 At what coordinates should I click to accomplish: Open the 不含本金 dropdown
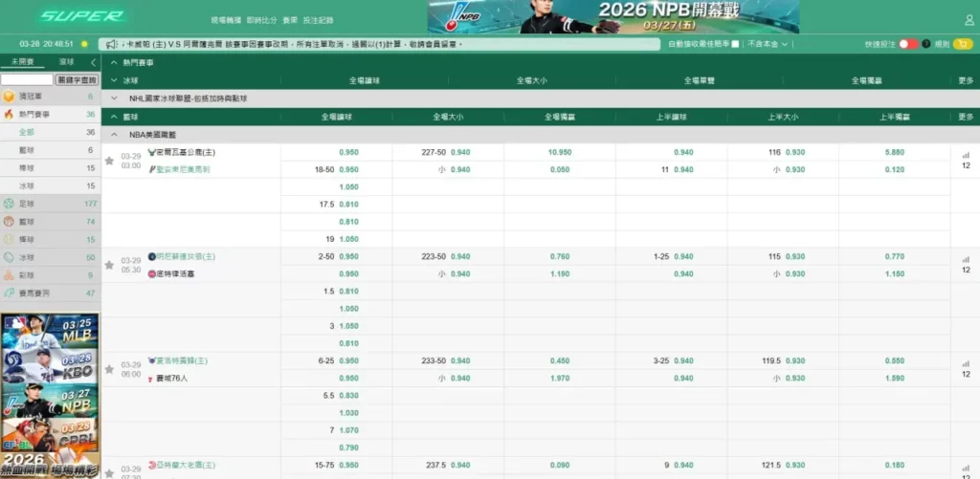768,44
